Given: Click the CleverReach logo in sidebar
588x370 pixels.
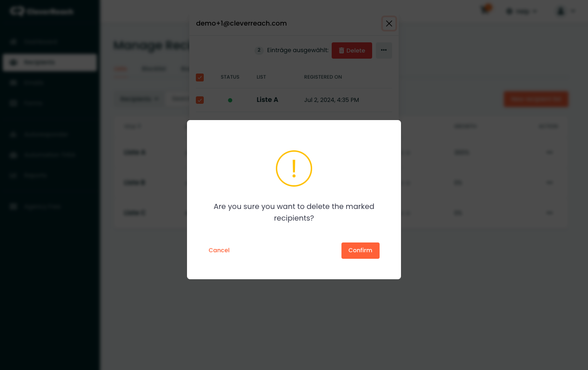Looking at the screenshot, I should click(x=42, y=11).
